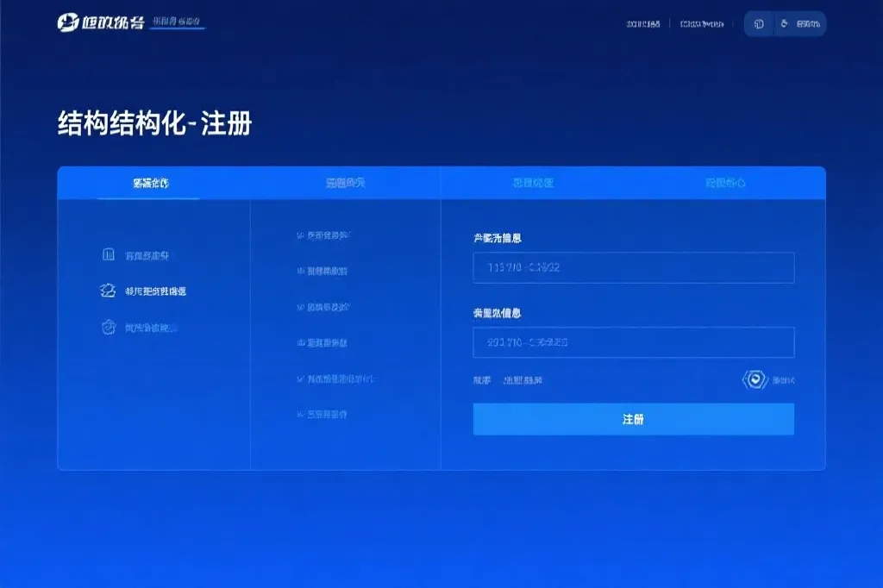Click the user avatar icon in the header pill
Image resolution: width=883 pixels, height=588 pixels.
click(782, 23)
